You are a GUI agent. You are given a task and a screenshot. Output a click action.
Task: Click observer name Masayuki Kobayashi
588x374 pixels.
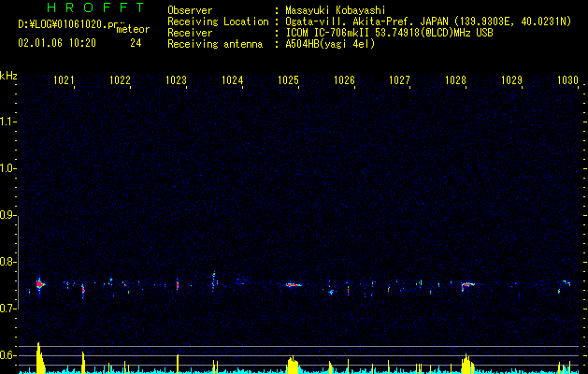coord(336,10)
